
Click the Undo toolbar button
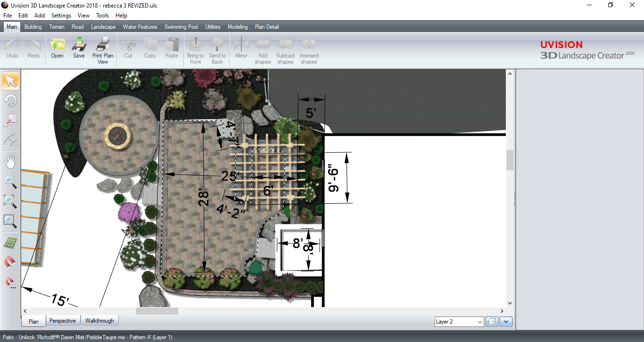coord(12,49)
